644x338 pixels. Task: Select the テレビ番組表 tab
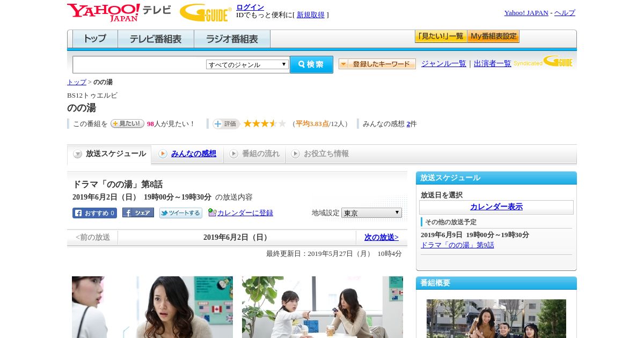(156, 39)
